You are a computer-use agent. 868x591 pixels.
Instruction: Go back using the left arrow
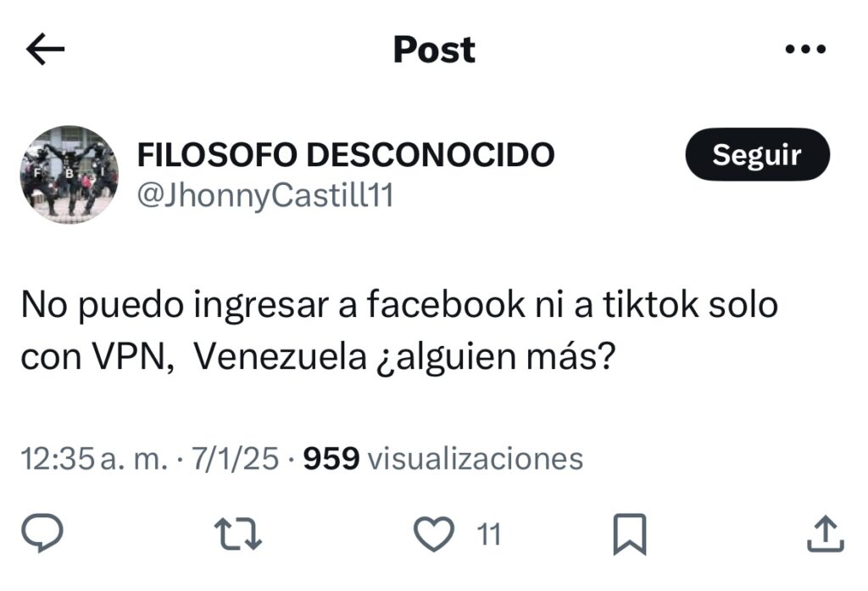tap(46, 49)
